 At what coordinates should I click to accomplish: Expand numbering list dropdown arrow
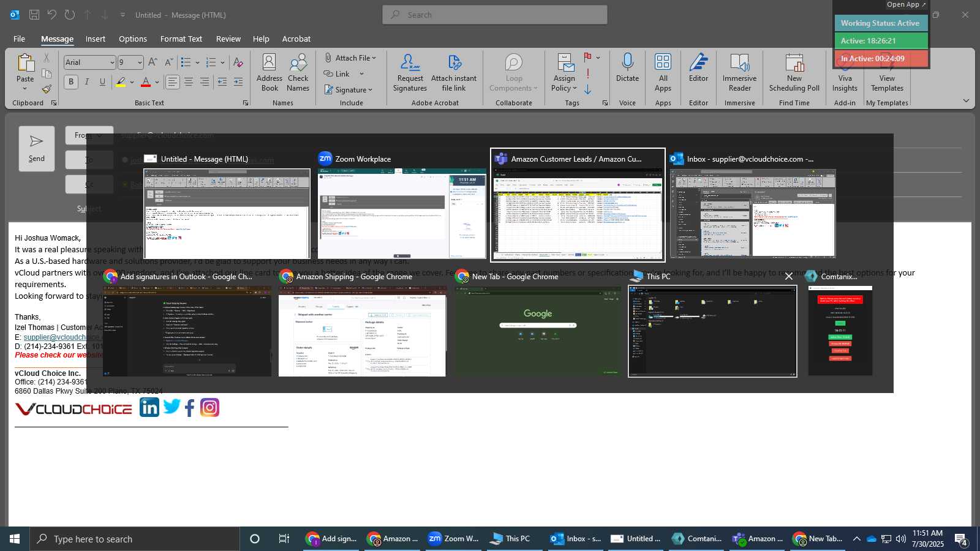pyautogui.click(x=222, y=62)
